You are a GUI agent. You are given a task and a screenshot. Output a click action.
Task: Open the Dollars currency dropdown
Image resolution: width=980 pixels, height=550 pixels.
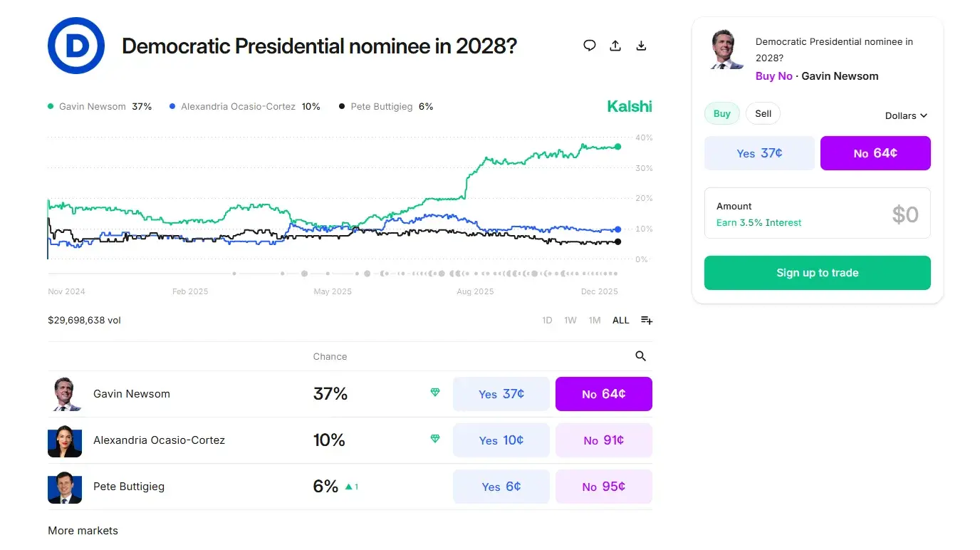tap(905, 115)
